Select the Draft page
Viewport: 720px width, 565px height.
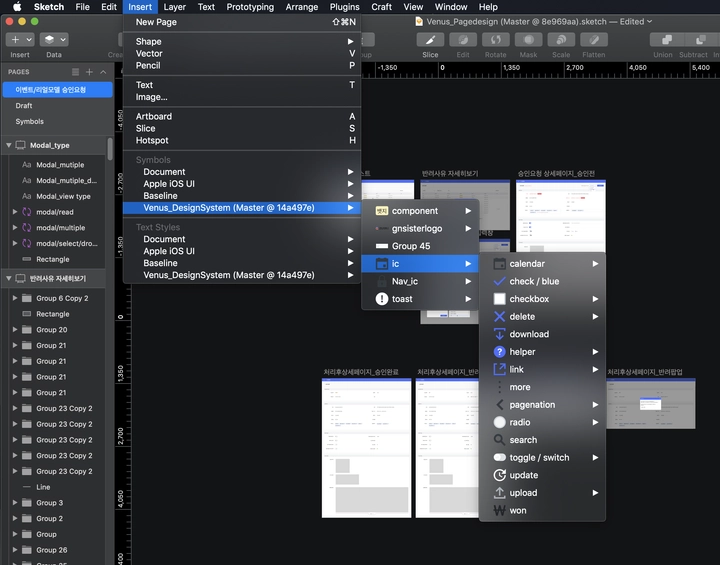(x=57, y=106)
